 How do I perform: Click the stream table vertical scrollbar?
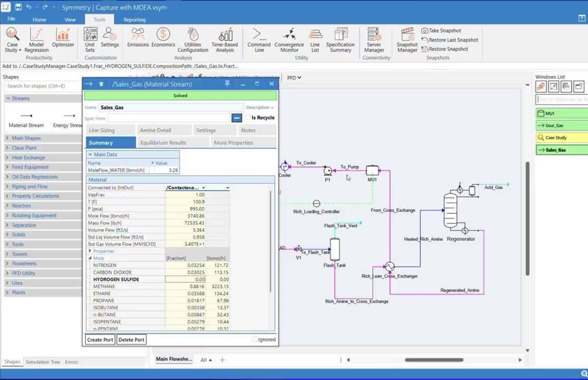pos(271,242)
